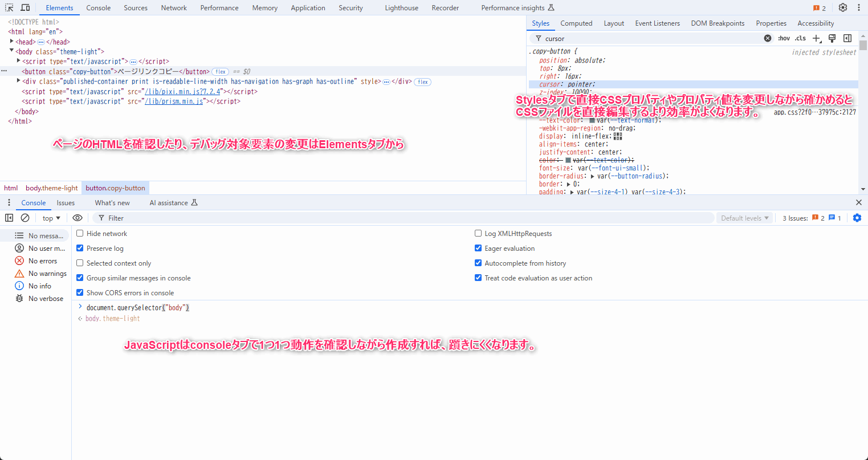Open the /lib/pixi.min.js?7.2.4 link

[x=183, y=92]
